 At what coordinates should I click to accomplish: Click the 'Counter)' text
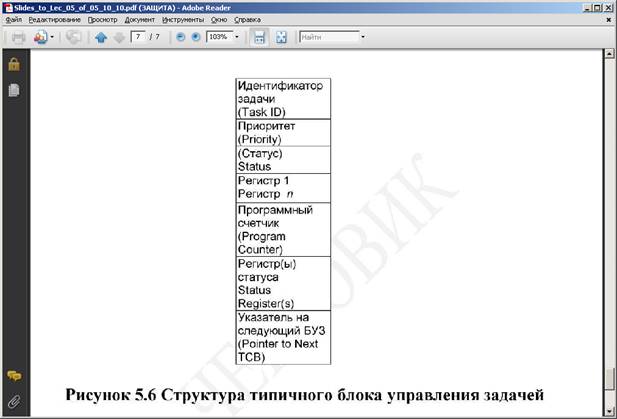point(260,250)
